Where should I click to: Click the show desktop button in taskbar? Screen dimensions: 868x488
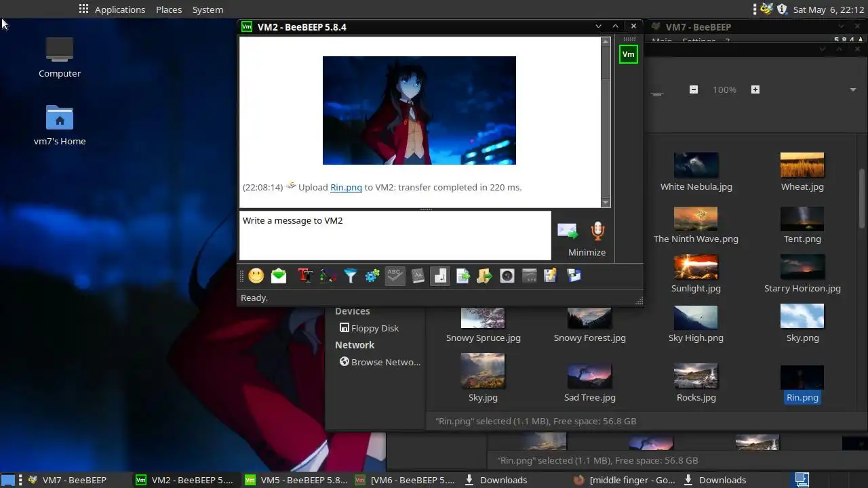pyautogui.click(x=8, y=480)
